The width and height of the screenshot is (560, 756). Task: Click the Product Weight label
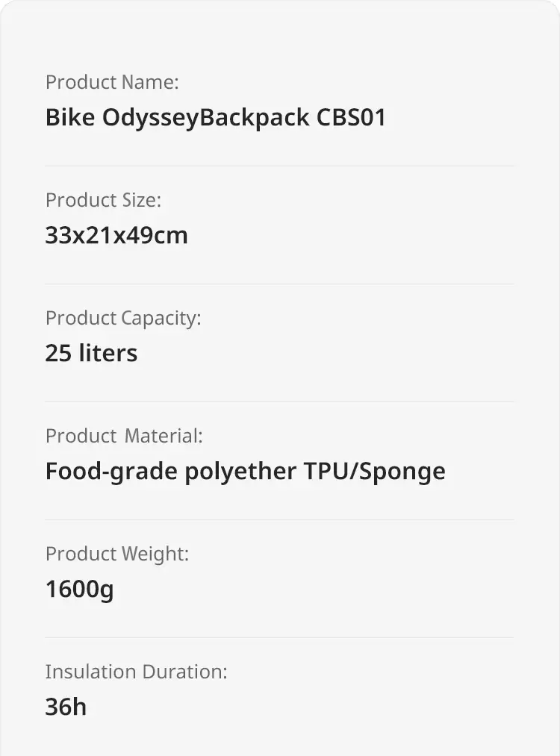pos(117,554)
